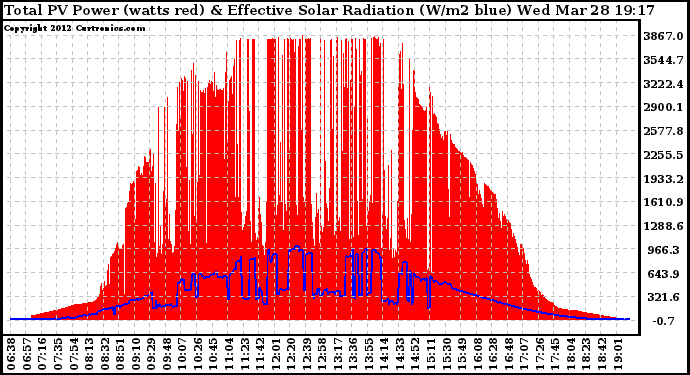Click the 17:26 time label
The width and height of the screenshot is (690, 375).
click(x=541, y=353)
